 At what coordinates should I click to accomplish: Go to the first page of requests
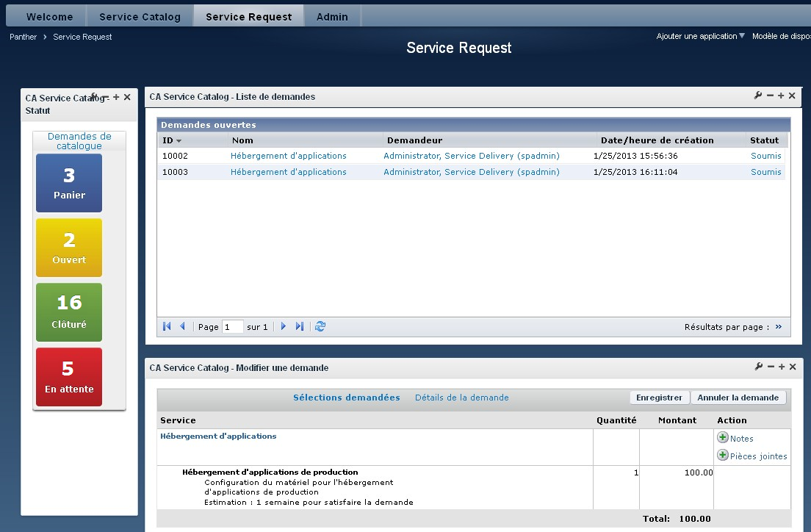[167, 326]
